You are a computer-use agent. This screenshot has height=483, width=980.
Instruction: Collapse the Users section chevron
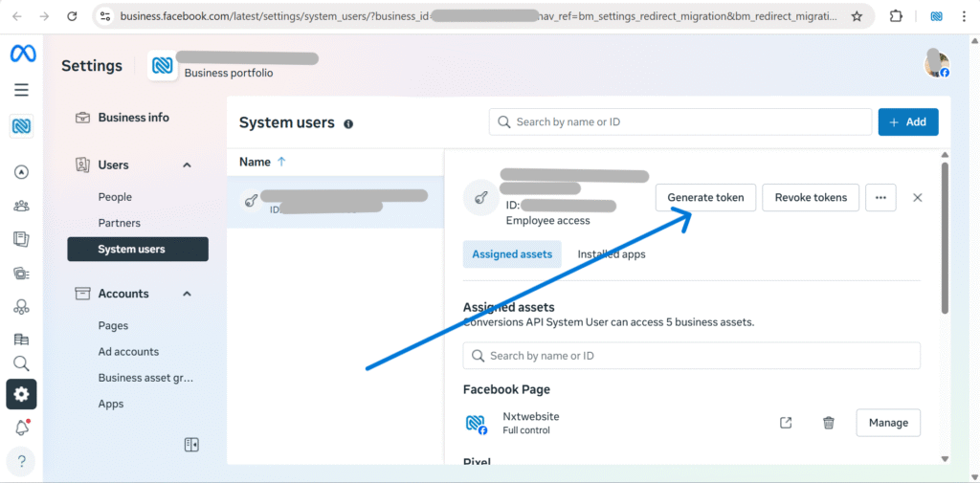187,165
